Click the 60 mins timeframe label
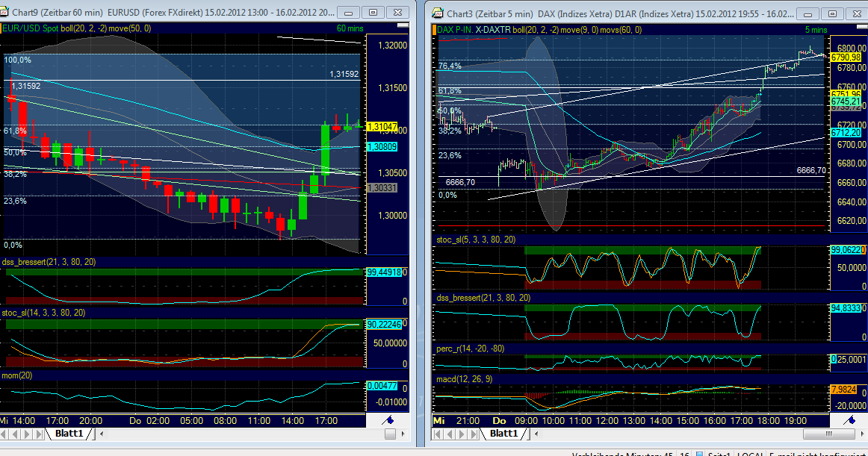 click(x=350, y=28)
